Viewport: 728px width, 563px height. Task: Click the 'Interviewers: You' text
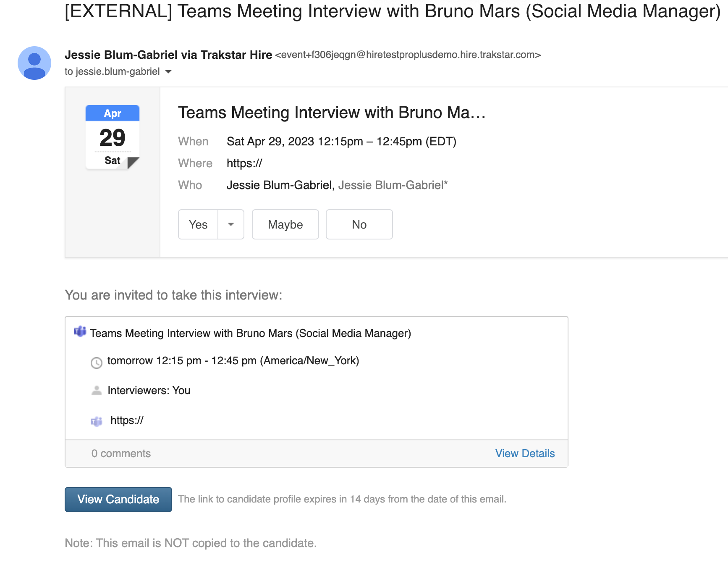(149, 390)
